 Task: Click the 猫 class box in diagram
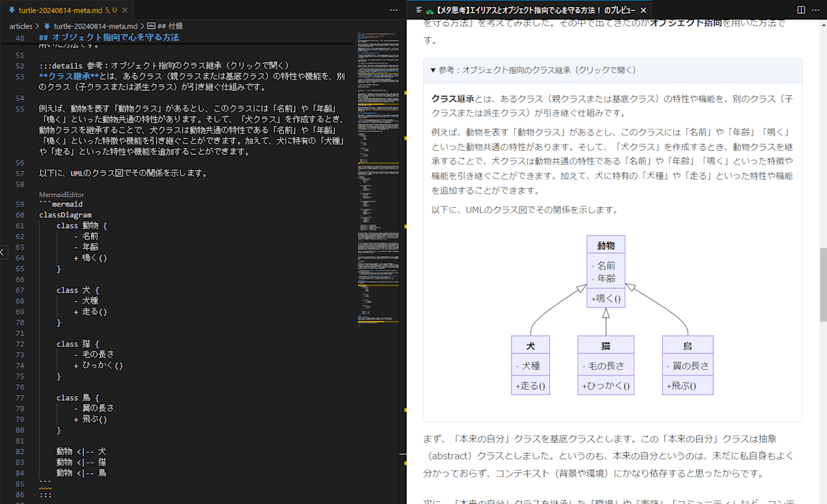tap(605, 366)
